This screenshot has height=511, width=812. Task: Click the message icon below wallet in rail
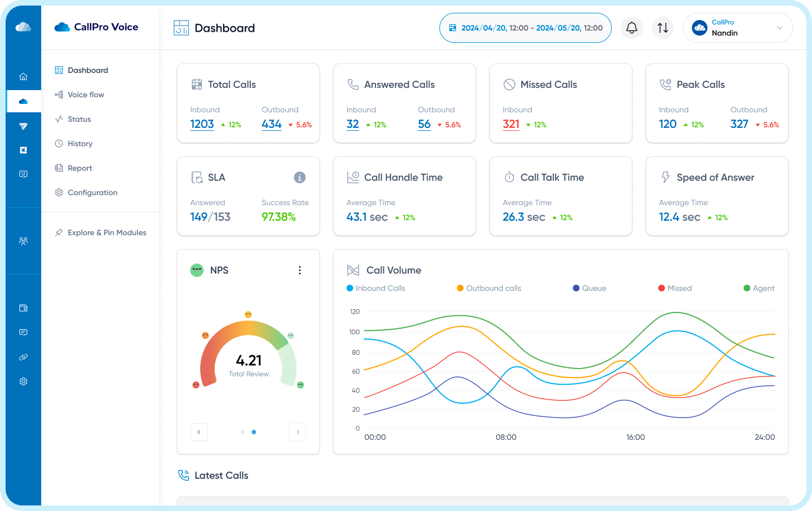[23, 333]
